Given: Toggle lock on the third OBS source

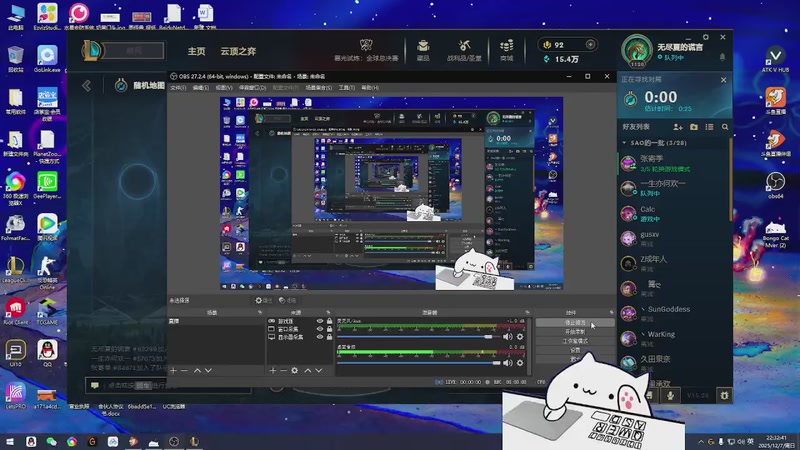Looking at the screenshot, I should (329, 337).
